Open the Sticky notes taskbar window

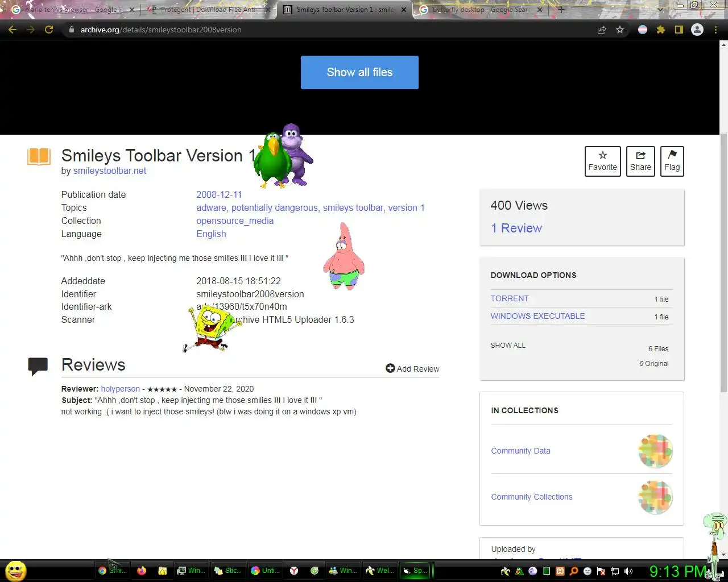point(227,571)
